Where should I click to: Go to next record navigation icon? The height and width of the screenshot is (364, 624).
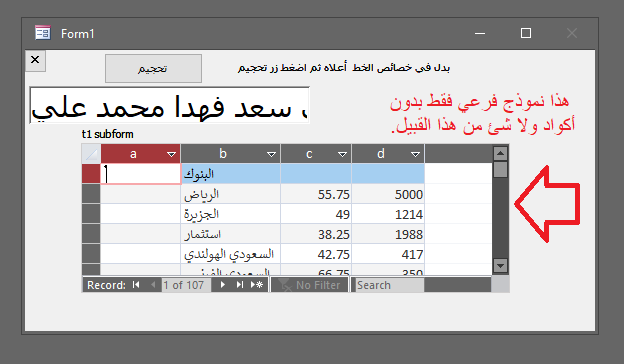click(222, 285)
